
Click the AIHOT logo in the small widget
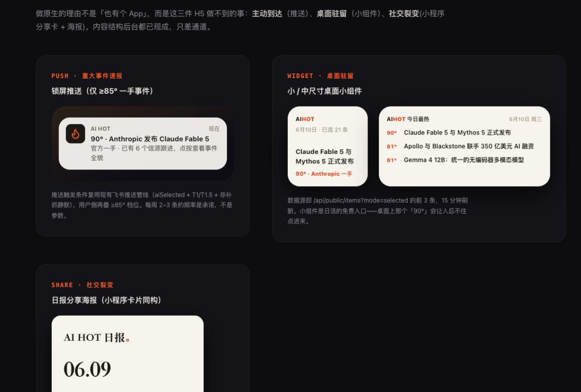(305, 119)
